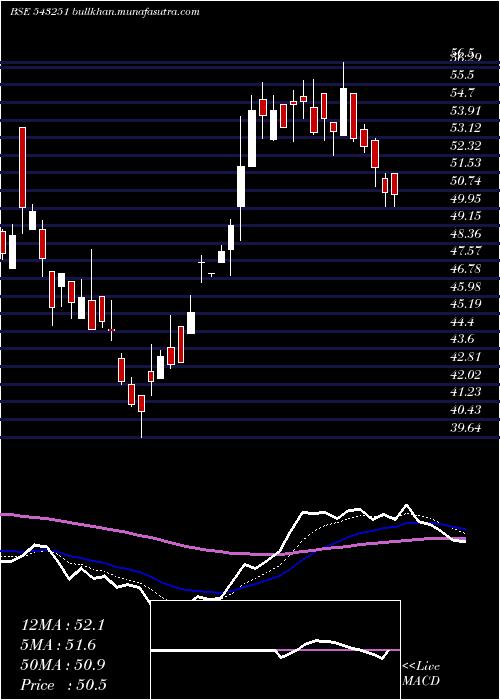Screen dimensions: 500x700
Task: Click the lowest red candle near 40.43
Action: (x=142, y=403)
